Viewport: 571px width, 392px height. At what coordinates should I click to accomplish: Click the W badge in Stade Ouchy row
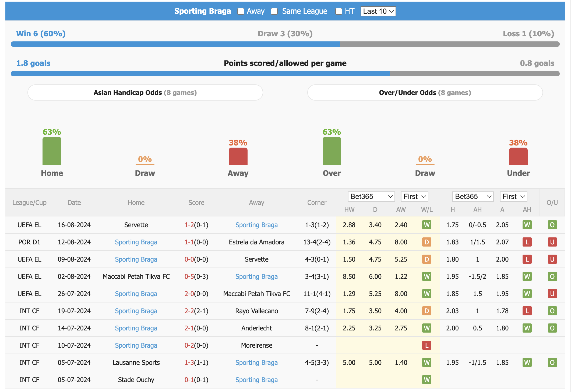click(427, 380)
